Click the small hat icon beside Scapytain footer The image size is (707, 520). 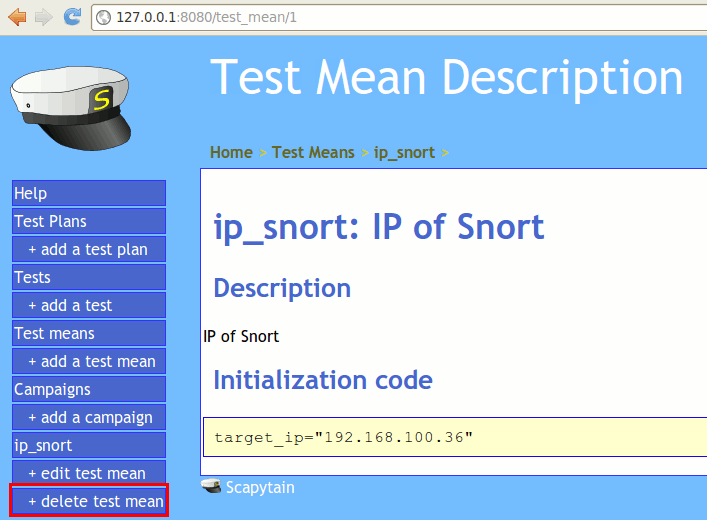211,487
